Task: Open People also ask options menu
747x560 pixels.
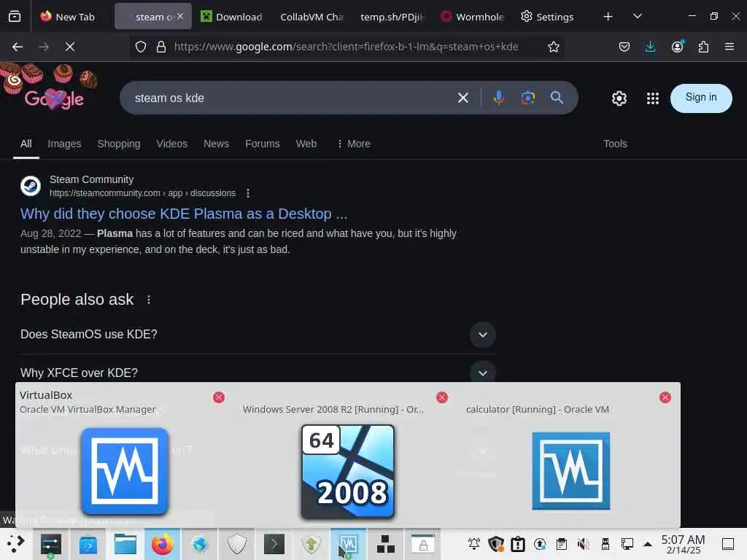Action: pos(149,300)
